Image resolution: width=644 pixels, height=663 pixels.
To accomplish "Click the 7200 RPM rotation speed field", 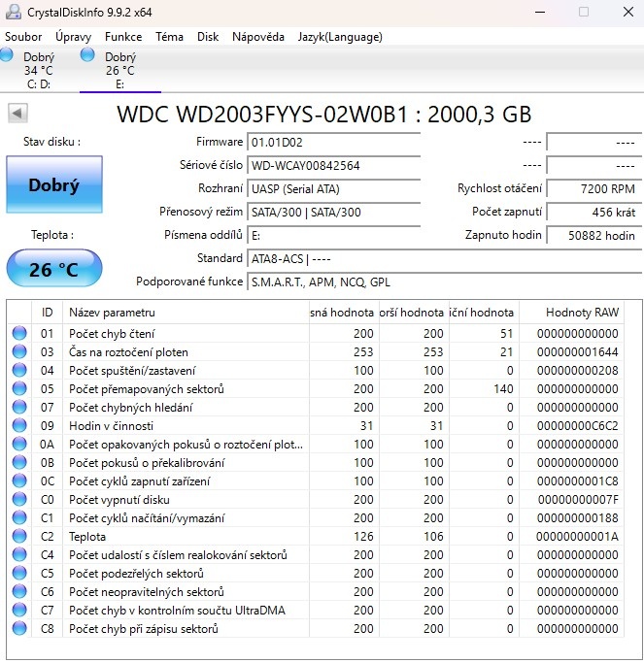I will (x=594, y=188).
